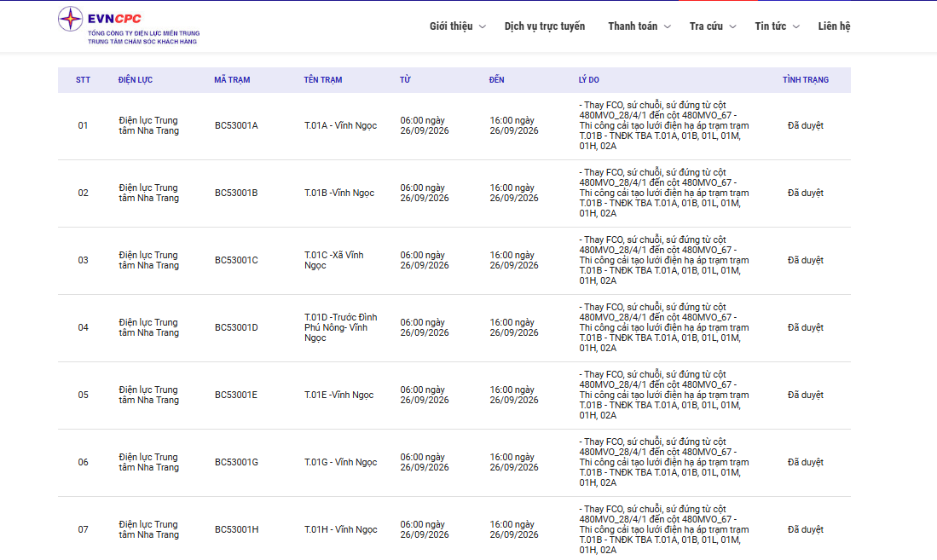Click the TÌNH TRẠNG column header
This screenshot has height=560, width=937.
click(x=806, y=79)
